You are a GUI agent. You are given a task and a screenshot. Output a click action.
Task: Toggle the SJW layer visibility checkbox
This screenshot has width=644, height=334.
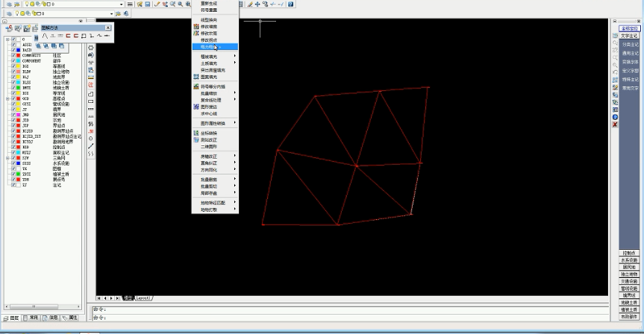click(x=14, y=158)
